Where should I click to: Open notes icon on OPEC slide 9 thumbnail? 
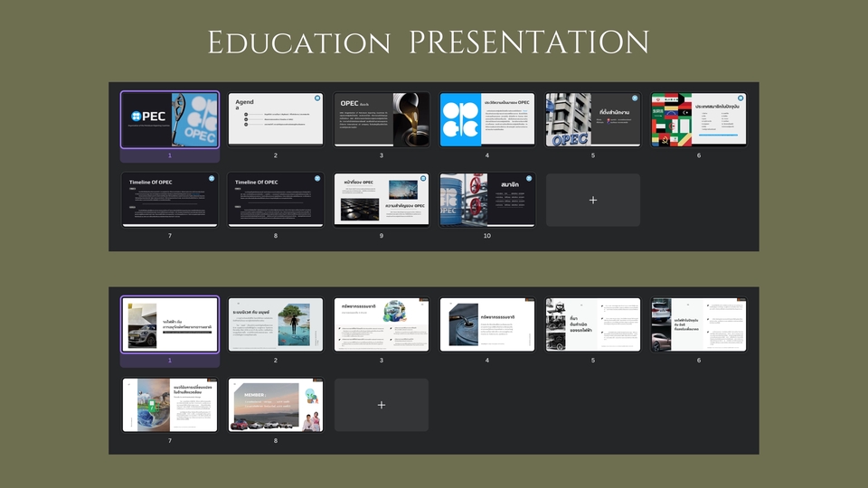pyautogui.click(x=423, y=178)
